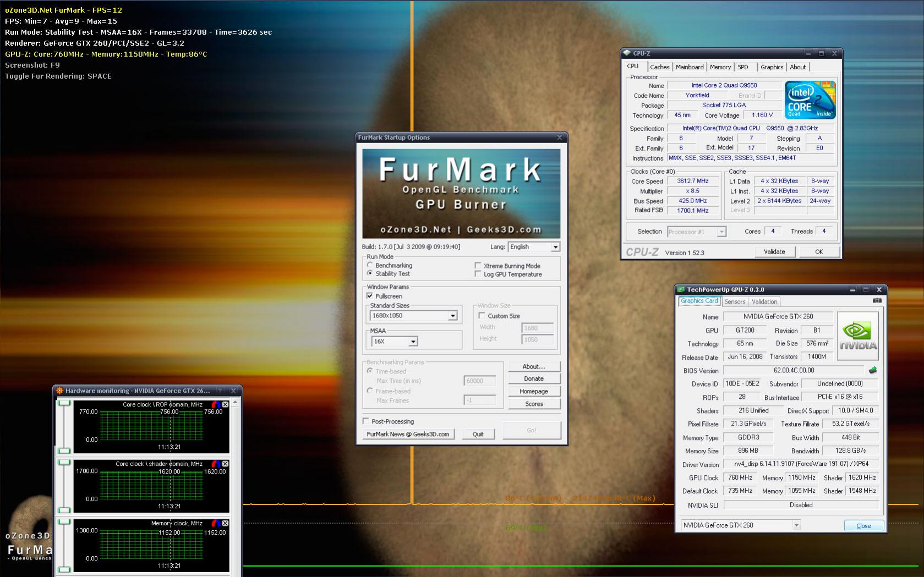
Task: Close the FurMark Startup Options dialog
Action: (560, 138)
